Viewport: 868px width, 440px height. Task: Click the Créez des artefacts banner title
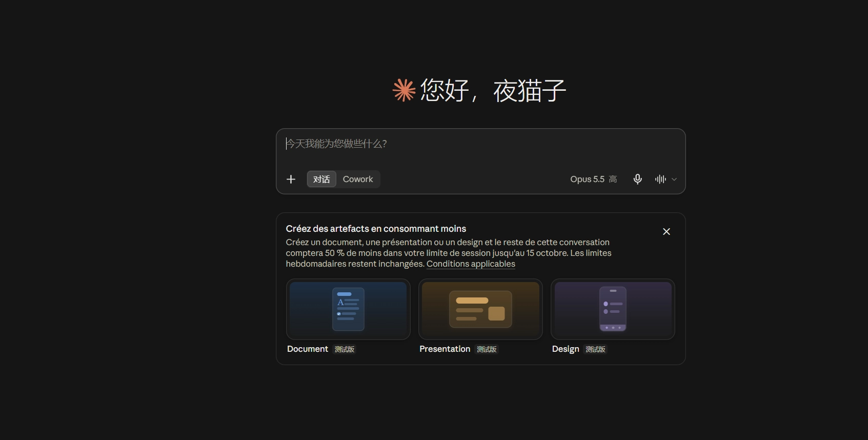coord(376,229)
